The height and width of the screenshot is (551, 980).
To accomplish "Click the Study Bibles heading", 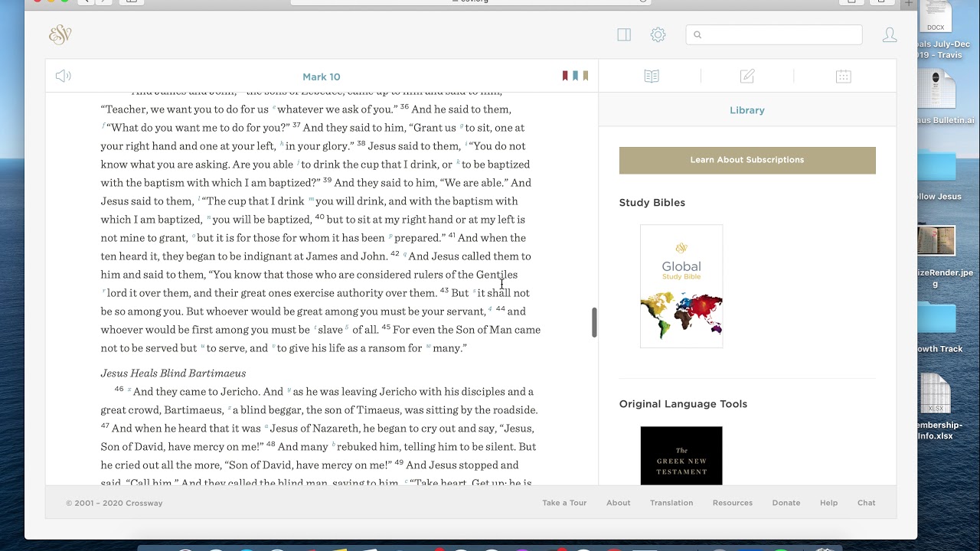I will pos(652,203).
